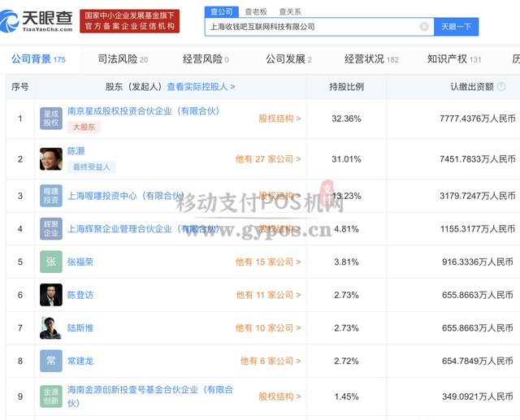Viewport: 520px width, 420px height.
Task: Open the 知识产权 tab
Action: coord(454,59)
